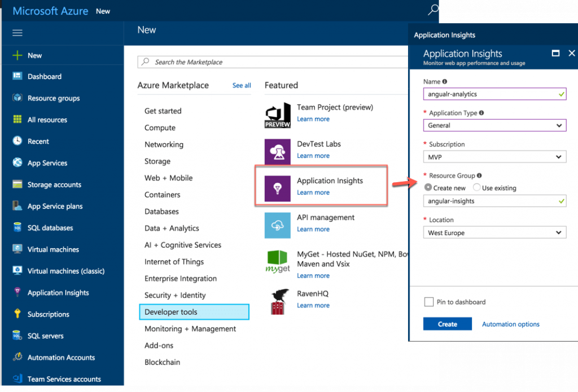Click the RavenHQ raven icon
The height and width of the screenshot is (392, 578).
tap(279, 302)
